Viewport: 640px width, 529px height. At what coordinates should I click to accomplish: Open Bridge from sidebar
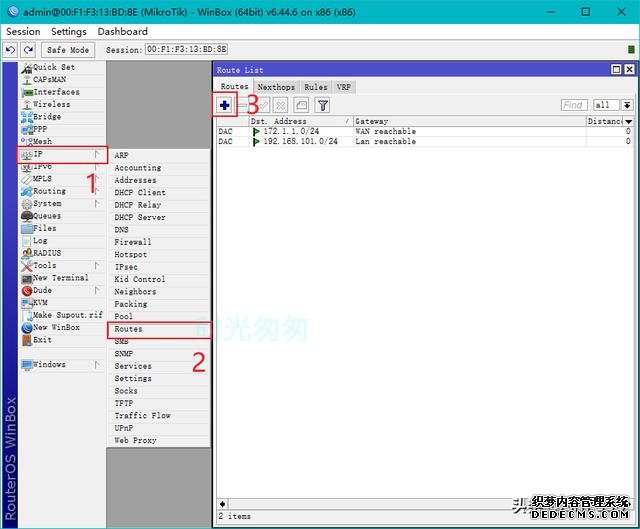click(x=62, y=116)
